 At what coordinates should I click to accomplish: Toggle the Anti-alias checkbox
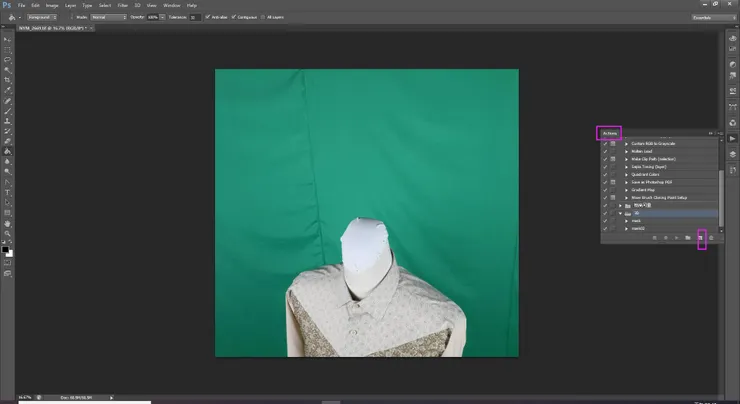[x=208, y=17]
